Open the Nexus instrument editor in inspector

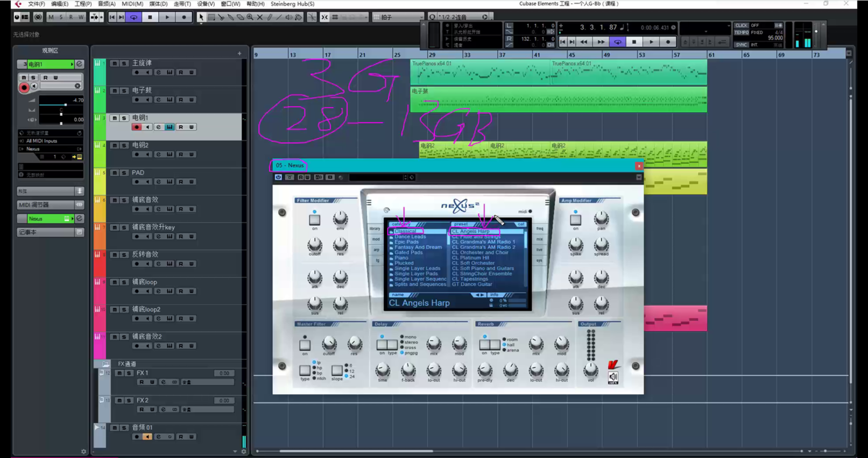click(79, 218)
